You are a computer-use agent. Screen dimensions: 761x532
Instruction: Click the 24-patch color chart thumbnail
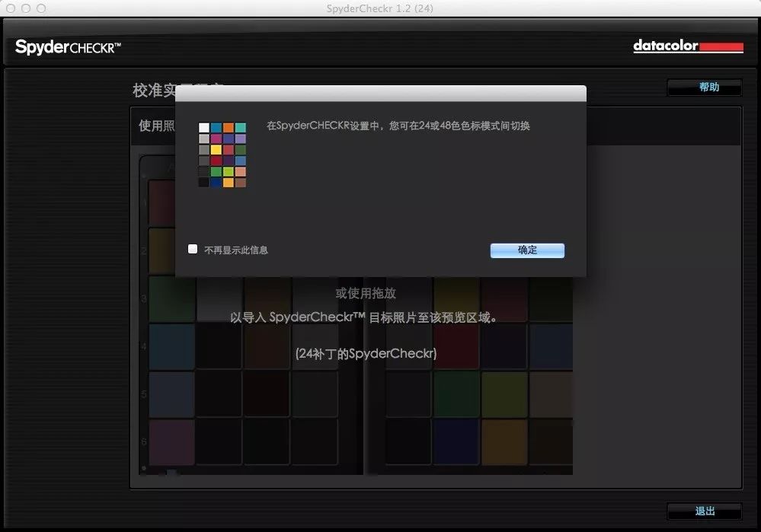coord(222,155)
